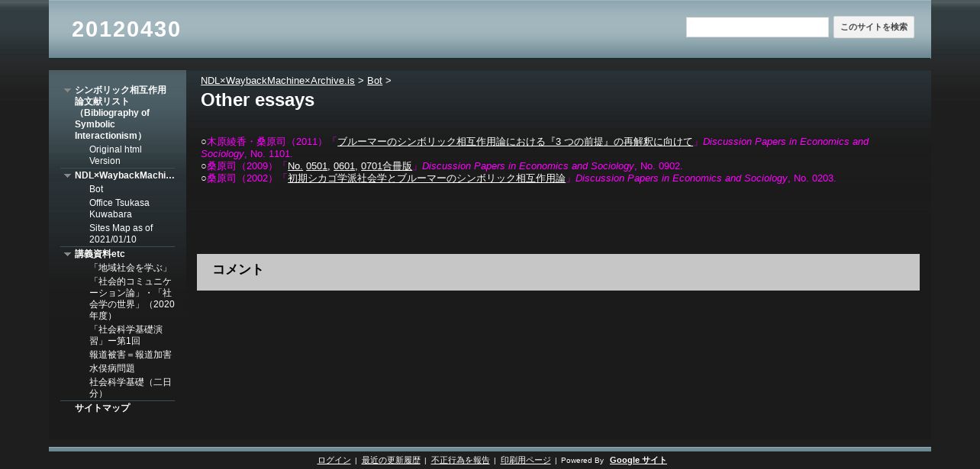Select Bot in the sidebar

tap(96, 189)
